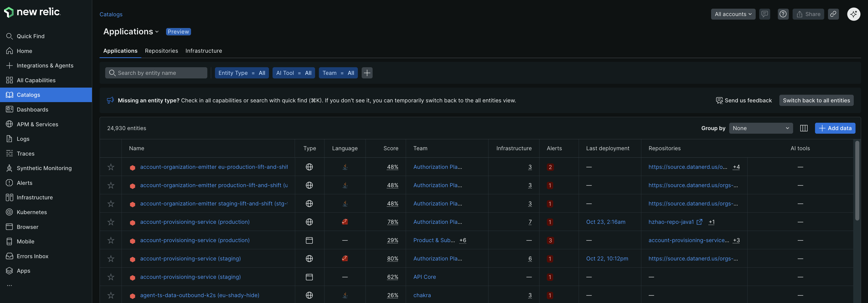This screenshot has width=868, height=303.
Task: Click the add filter plus icon
Action: pyautogui.click(x=367, y=73)
